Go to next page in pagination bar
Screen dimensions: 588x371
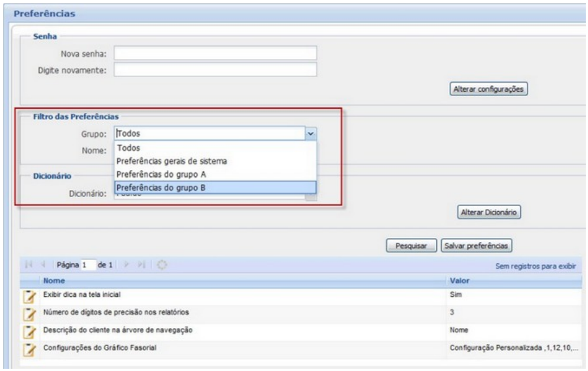pyautogui.click(x=127, y=265)
